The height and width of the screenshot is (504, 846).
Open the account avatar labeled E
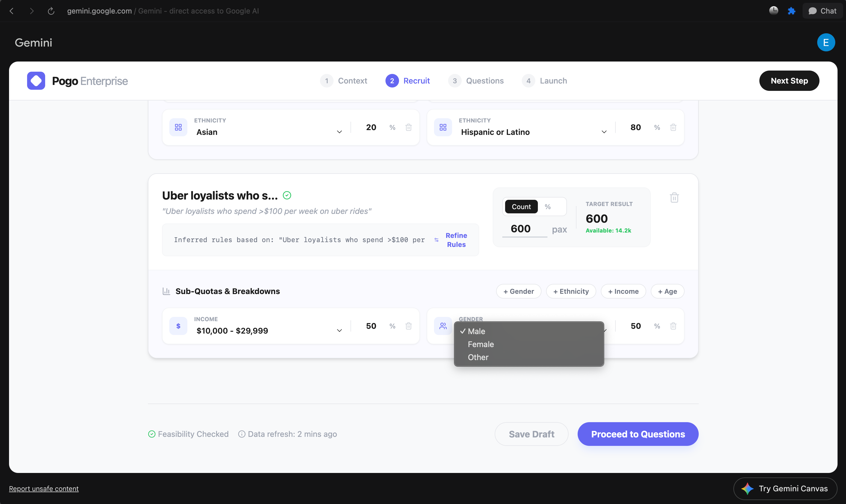(826, 42)
